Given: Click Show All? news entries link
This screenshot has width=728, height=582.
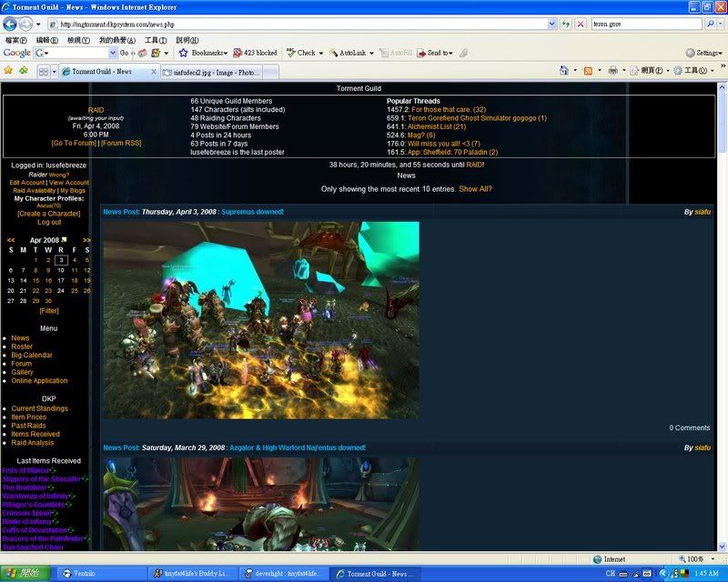Looking at the screenshot, I should tap(475, 189).
